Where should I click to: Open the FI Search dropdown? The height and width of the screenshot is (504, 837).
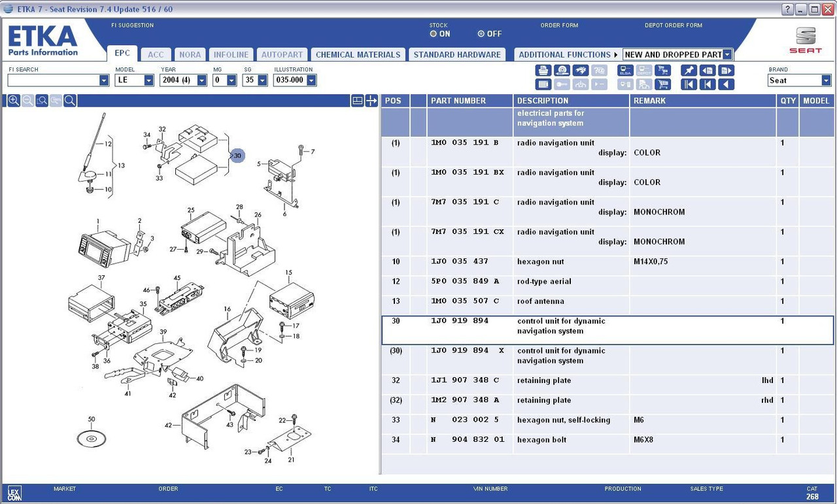click(x=104, y=80)
